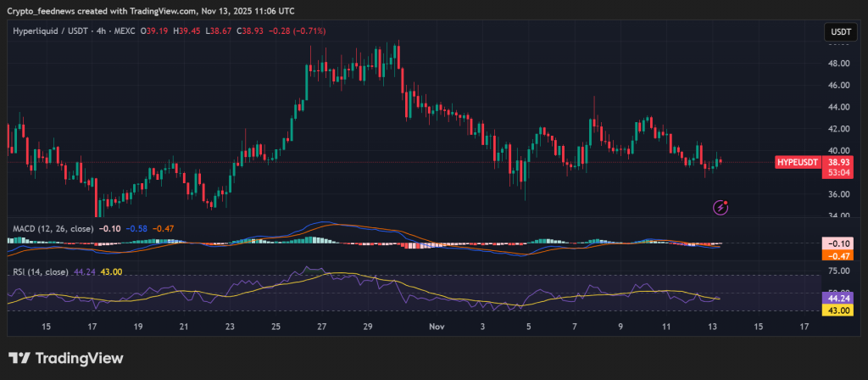Open the USDT currency selector
The image size is (868, 380).
coord(840,31)
